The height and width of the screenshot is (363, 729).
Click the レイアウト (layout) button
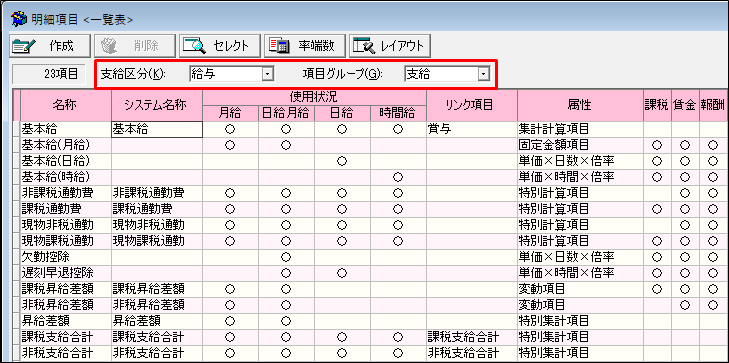click(x=390, y=45)
